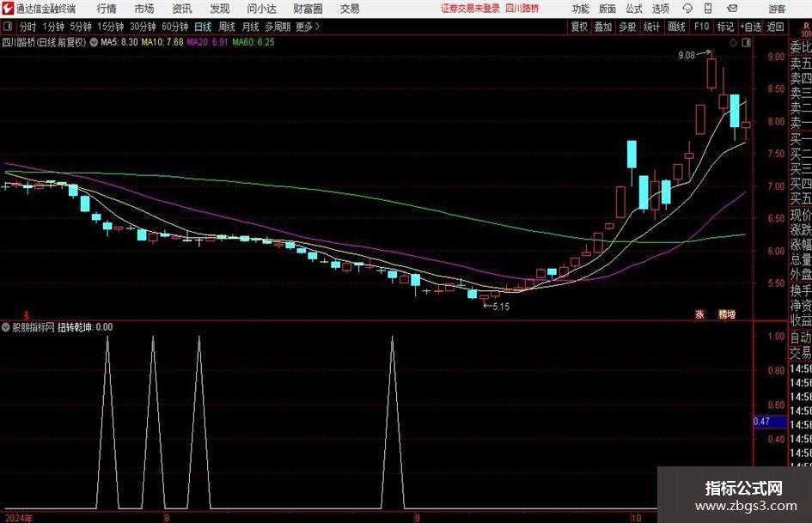Open the headset customer service icon
This screenshot has height=523, width=812.
click(687, 9)
